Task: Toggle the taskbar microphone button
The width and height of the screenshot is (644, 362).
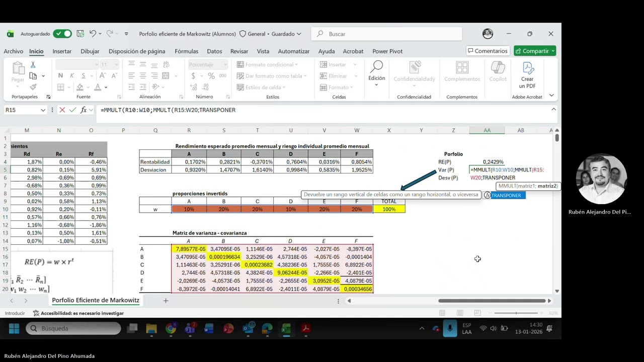Action: click(x=450, y=328)
